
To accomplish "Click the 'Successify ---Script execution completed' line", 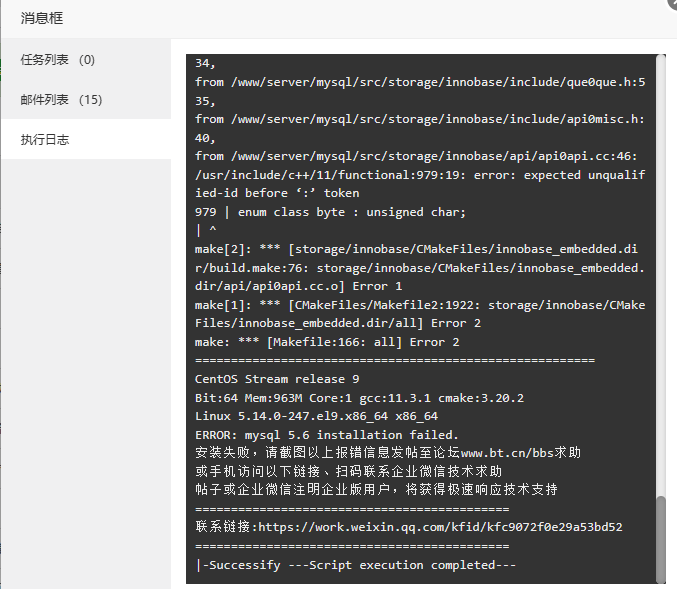I will pyautogui.click(x=355, y=565).
